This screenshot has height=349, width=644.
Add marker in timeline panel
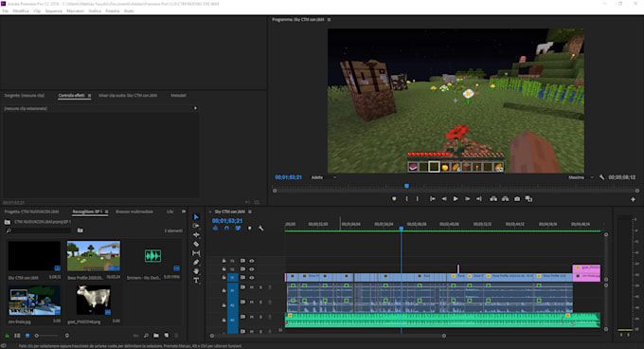(x=249, y=229)
